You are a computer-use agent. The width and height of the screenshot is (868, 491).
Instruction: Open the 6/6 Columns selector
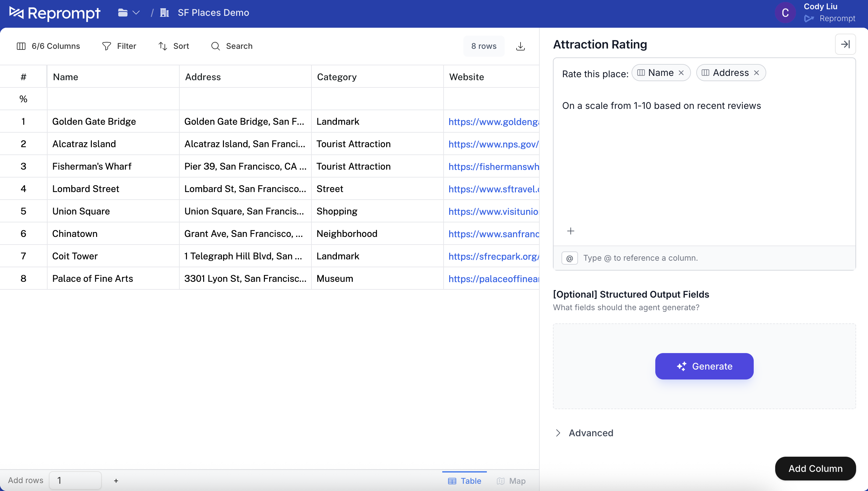(x=48, y=46)
